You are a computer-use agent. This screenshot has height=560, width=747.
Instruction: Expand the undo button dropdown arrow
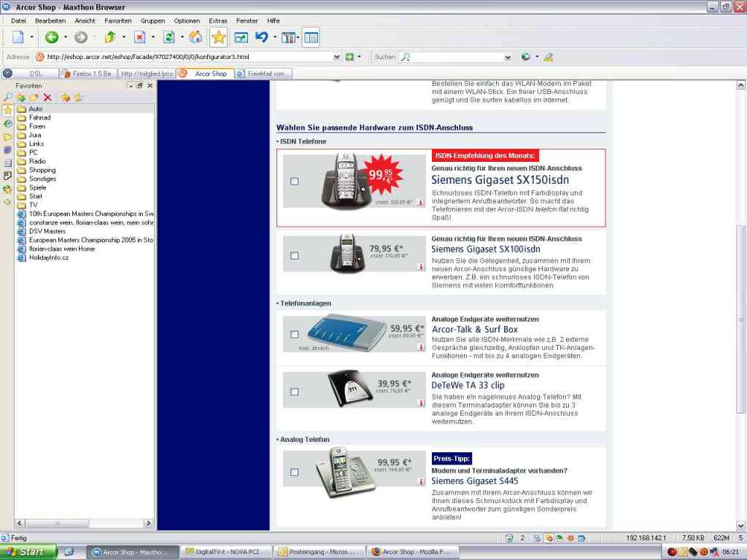point(275,37)
